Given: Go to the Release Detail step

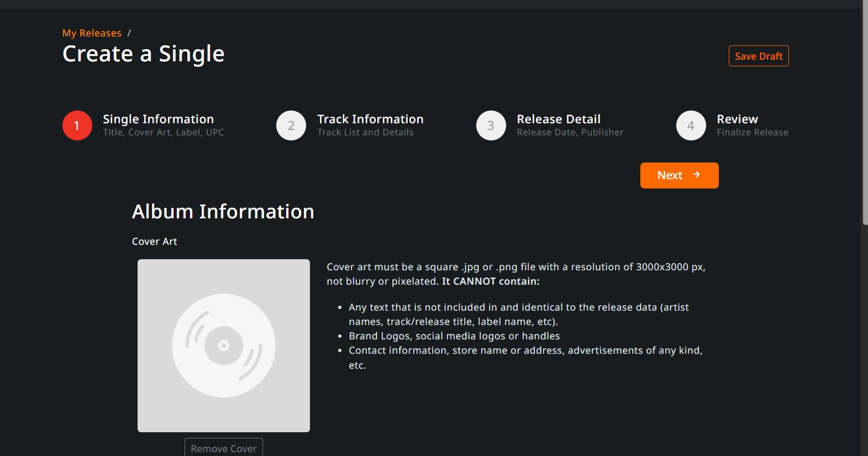Looking at the screenshot, I should [559, 119].
